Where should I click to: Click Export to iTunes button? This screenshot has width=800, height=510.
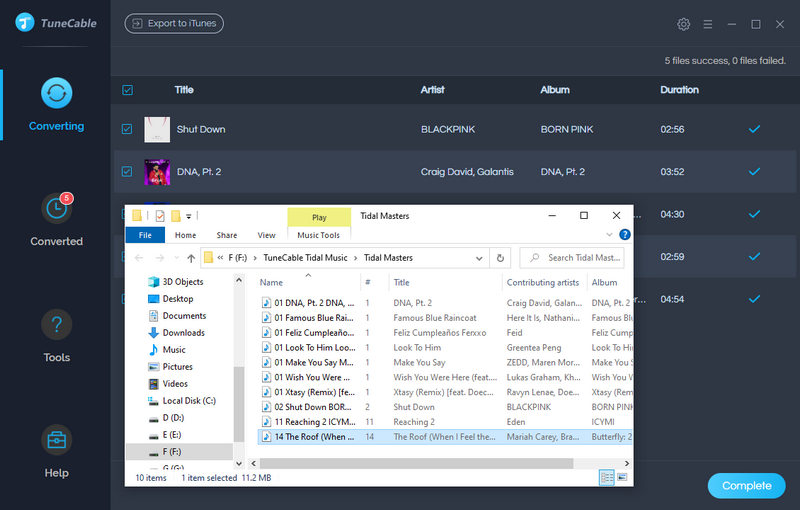coord(174,23)
